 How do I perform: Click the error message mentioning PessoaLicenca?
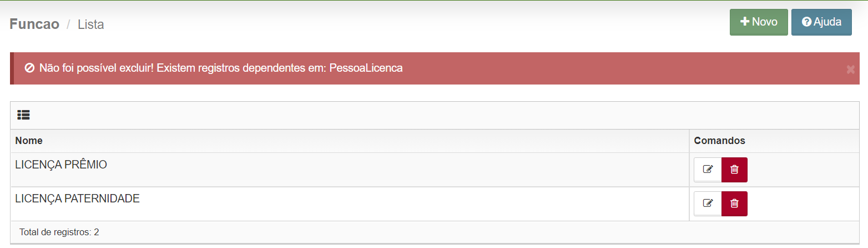221,68
